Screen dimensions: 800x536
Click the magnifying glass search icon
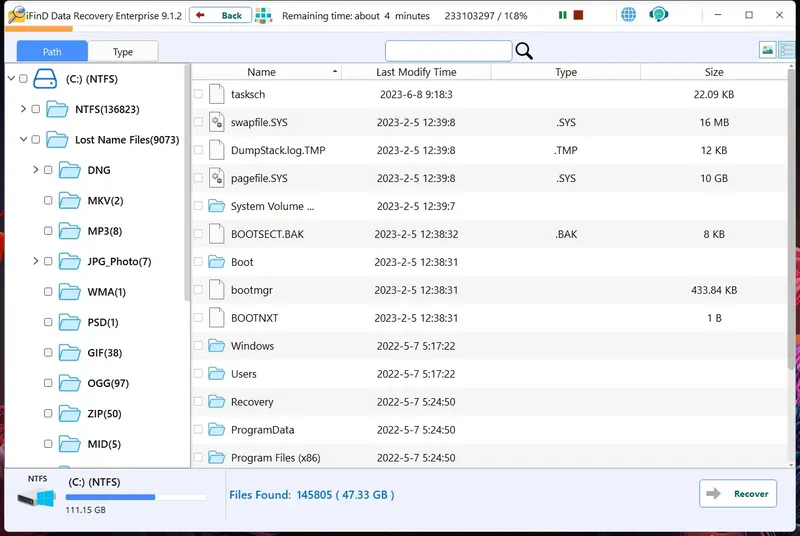tap(524, 51)
